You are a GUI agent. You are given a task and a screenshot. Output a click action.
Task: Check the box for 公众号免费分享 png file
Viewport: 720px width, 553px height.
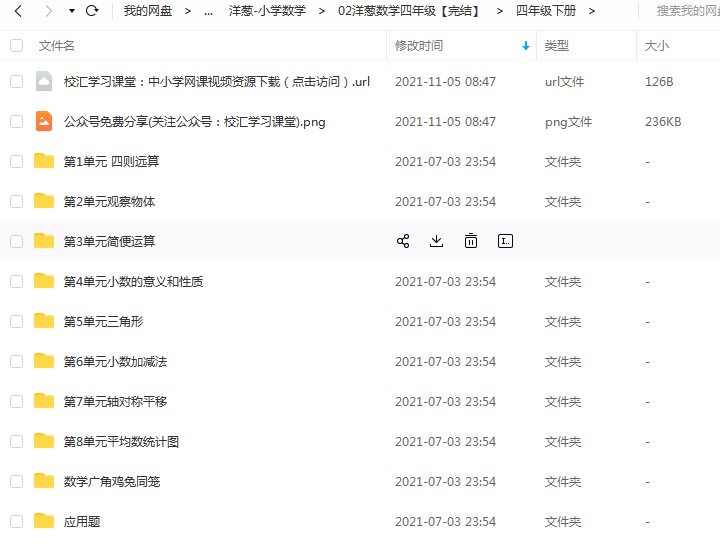click(x=17, y=121)
